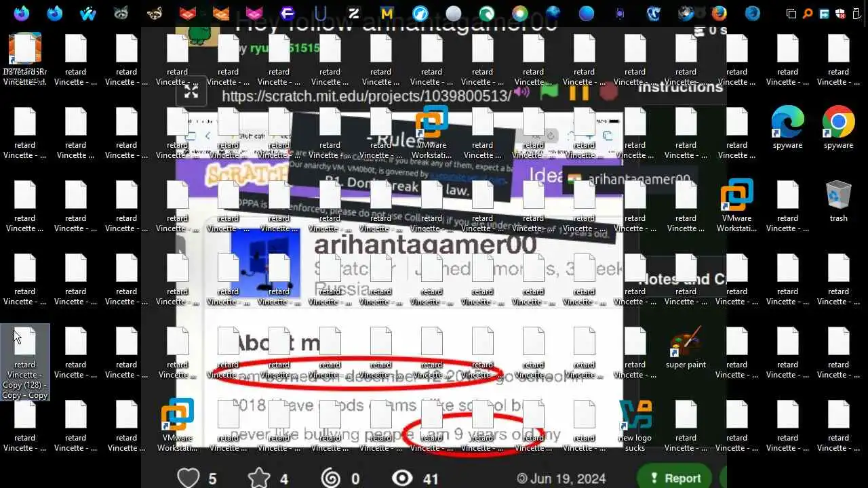Open the blue Firefox Developer Edition taskbar icon

point(54,13)
